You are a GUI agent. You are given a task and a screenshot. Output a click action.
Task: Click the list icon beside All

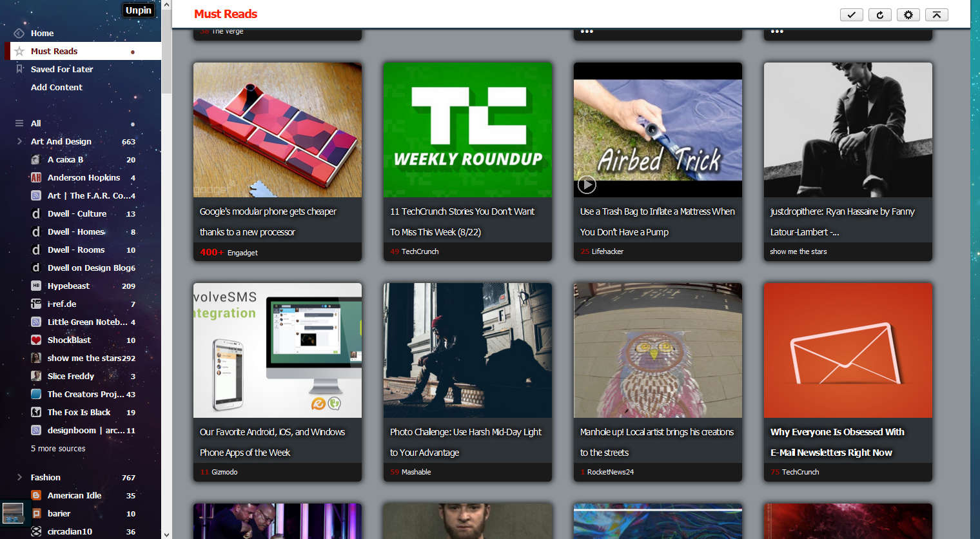(19, 123)
